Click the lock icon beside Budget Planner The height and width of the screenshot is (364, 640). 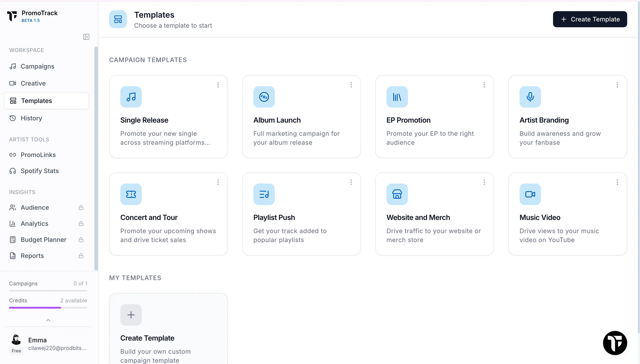pos(81,240)
